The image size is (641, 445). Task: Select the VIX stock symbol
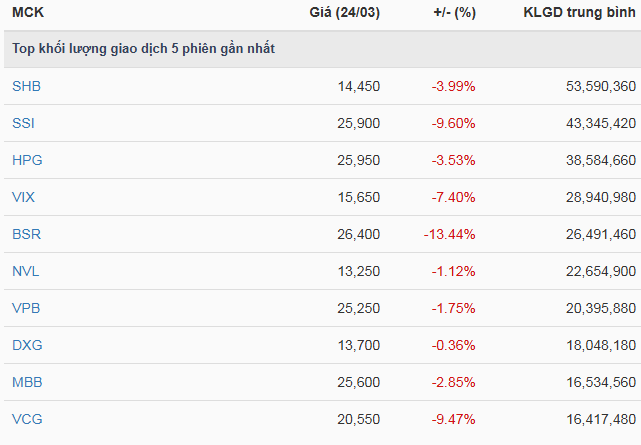(24, 197)
